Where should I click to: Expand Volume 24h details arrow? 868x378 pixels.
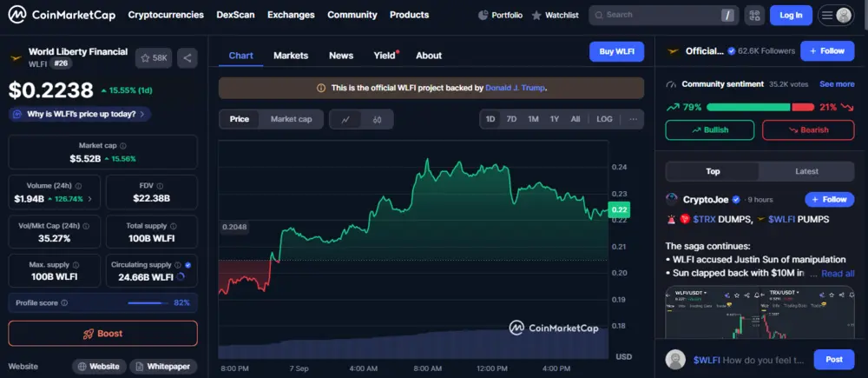click(x=90, y=198)
